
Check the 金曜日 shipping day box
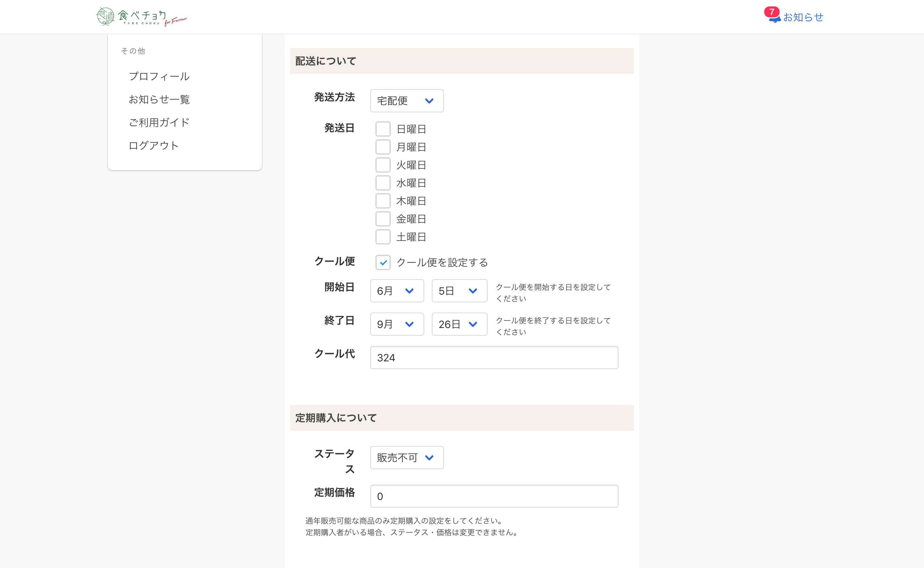point(383,219)
